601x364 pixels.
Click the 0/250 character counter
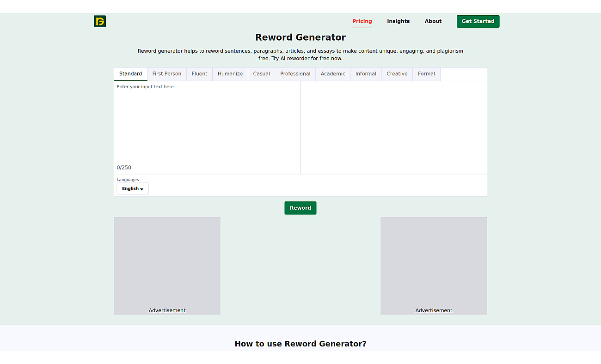coord(124,168)
